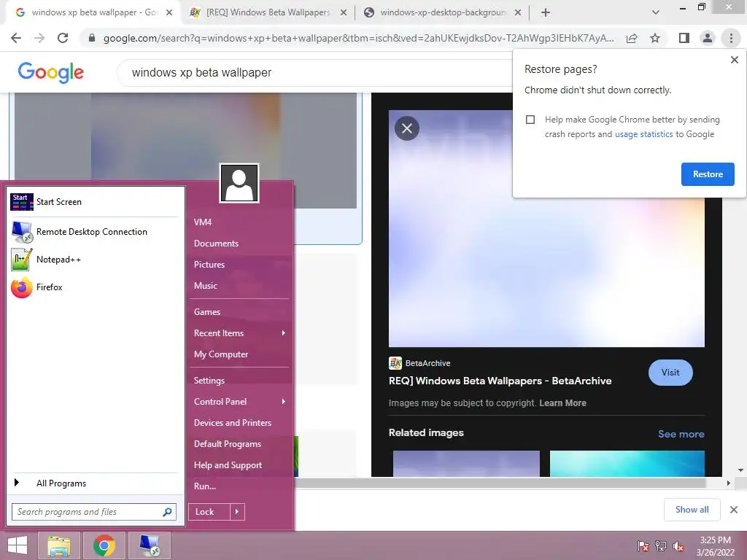Viewport: 747px width, 560px height.
Task: Open Chrome three-dot menu
Action: pyautogui.click(x=731, y=38)
